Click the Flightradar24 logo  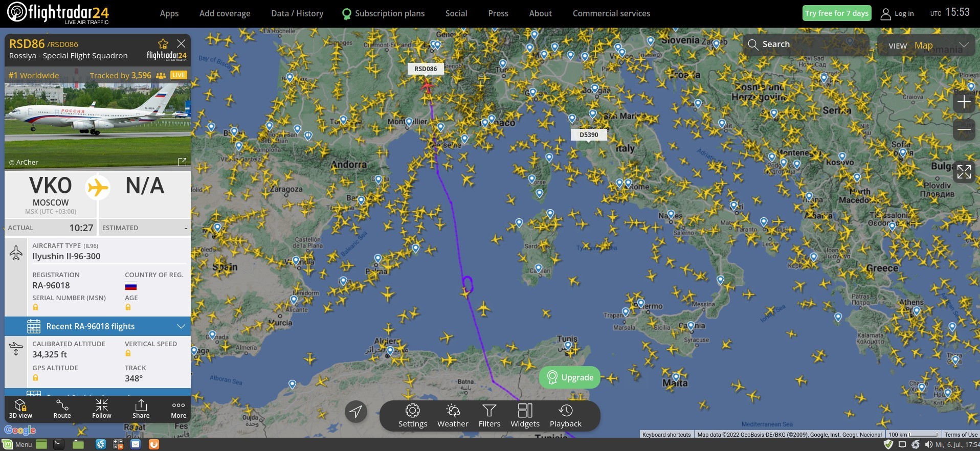point(58,13)
